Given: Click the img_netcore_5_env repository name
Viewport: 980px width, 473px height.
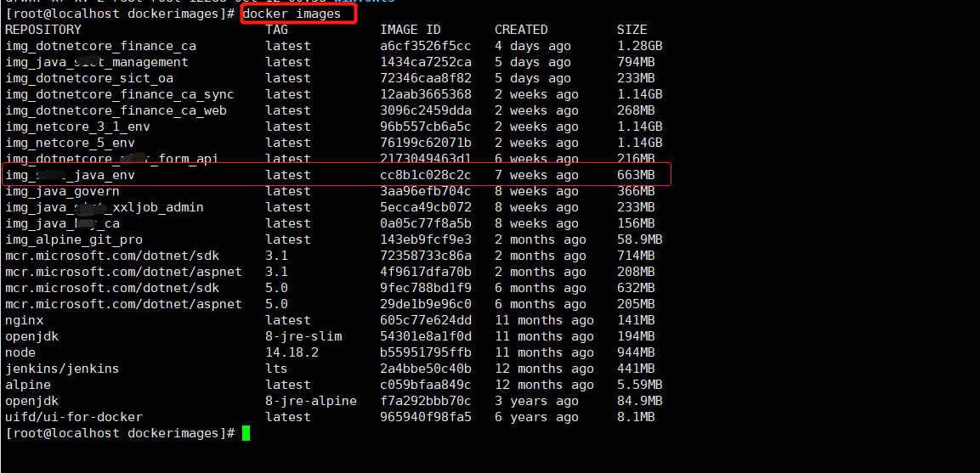Looking at the screenshot, I should click(70, 143).
